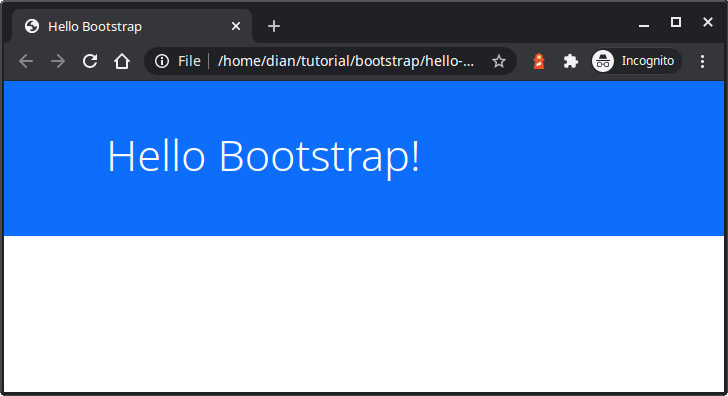Go forward to the next page
Screen dimensions: 728x396
tap(58, 61)
